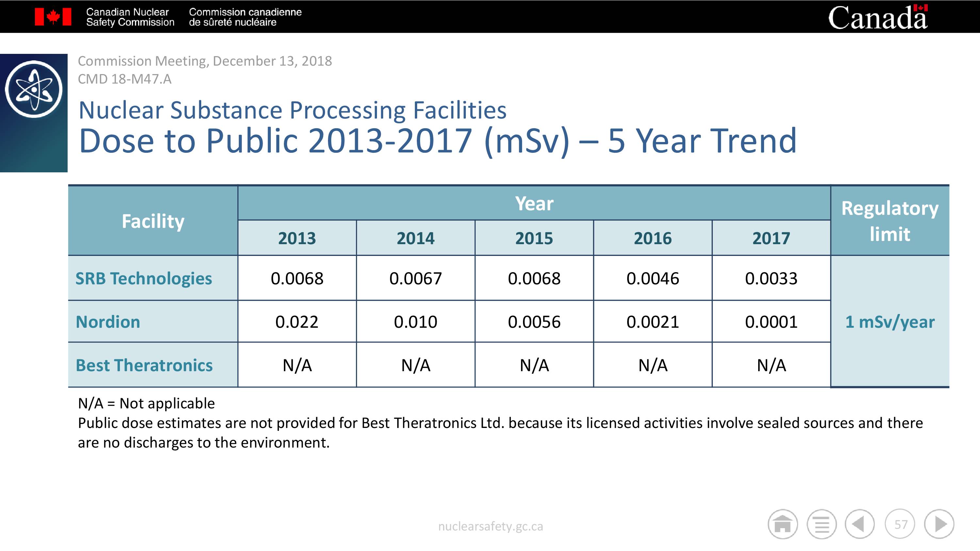Click the Facility column header
980x551 pixels.
pos(153,221)
